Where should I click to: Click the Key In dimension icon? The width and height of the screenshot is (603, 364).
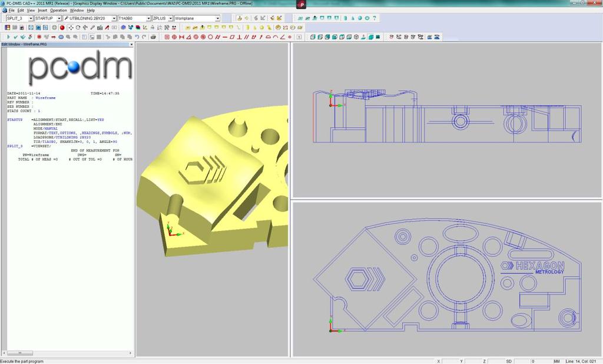click(x=299, y=37)
